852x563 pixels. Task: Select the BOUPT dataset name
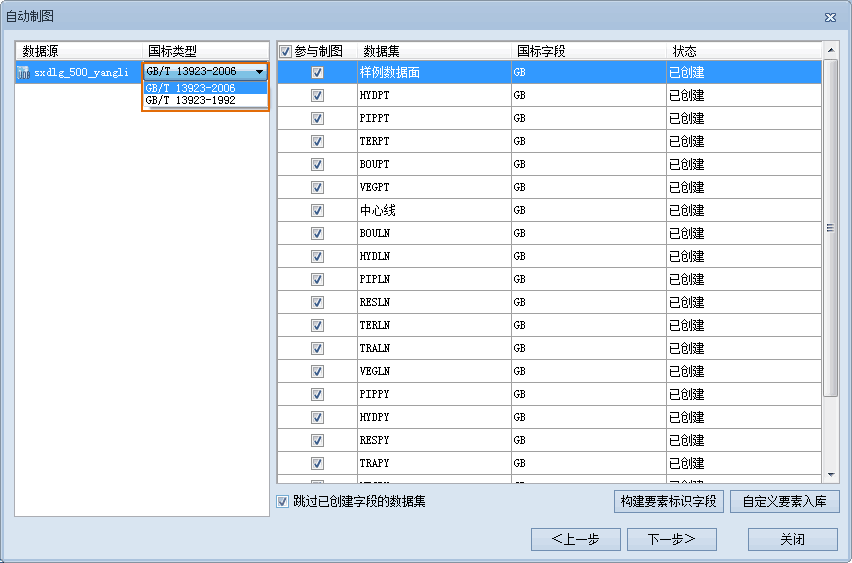[x=374, y=164]
